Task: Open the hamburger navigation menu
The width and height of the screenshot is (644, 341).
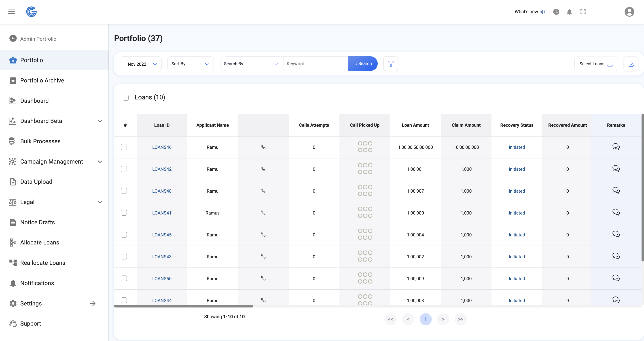Action: click(x=11, y=12)
